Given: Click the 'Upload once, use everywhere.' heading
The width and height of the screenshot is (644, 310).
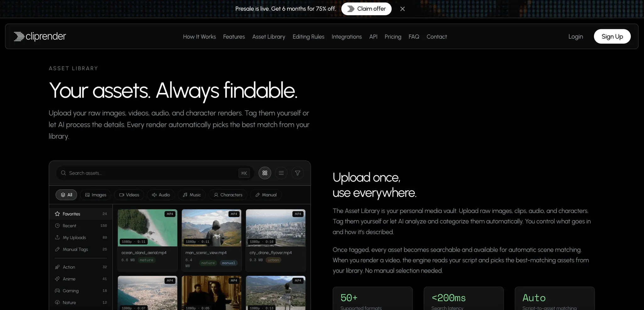Looking at the screenshot, I should (375, 185).
